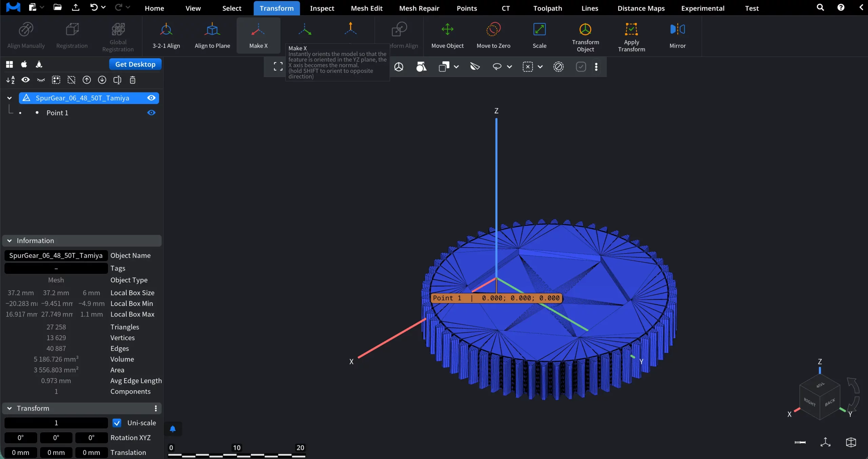The width and height of the screenshot is (868, 459).
Task: Open the Global Registration tool
Action: pos(118,36)
